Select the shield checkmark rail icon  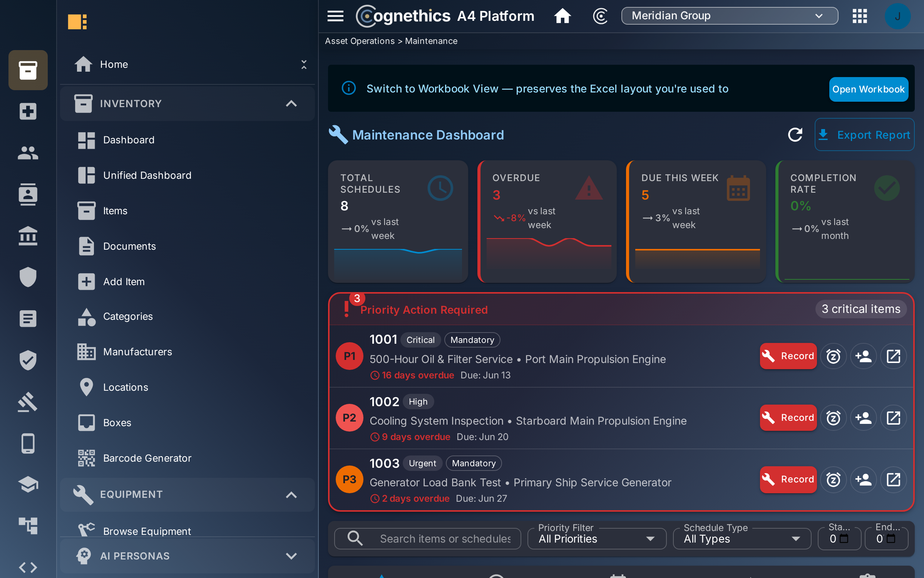[28, 360]
